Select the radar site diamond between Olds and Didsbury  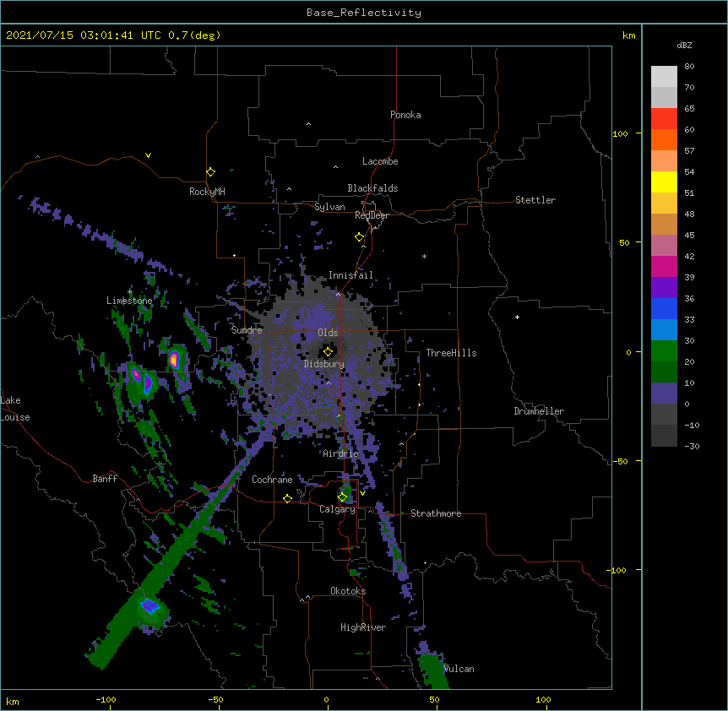tap(328, 351)
